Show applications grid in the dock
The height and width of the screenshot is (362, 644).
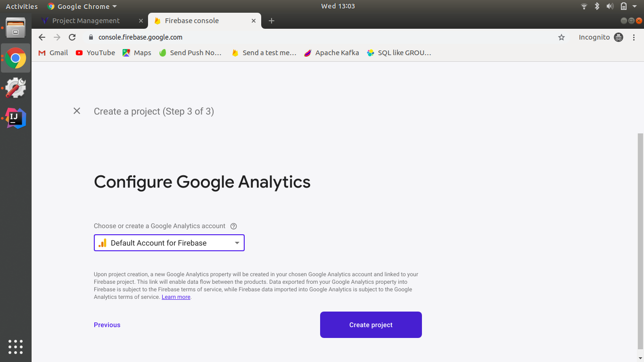click(16, 346)
